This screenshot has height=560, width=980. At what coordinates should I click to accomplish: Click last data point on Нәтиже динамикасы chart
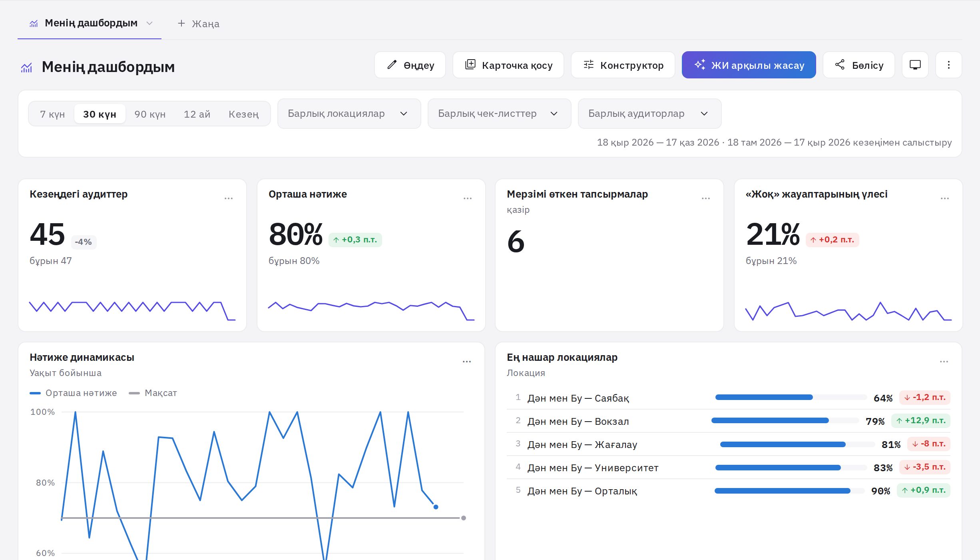coord(436,507)
